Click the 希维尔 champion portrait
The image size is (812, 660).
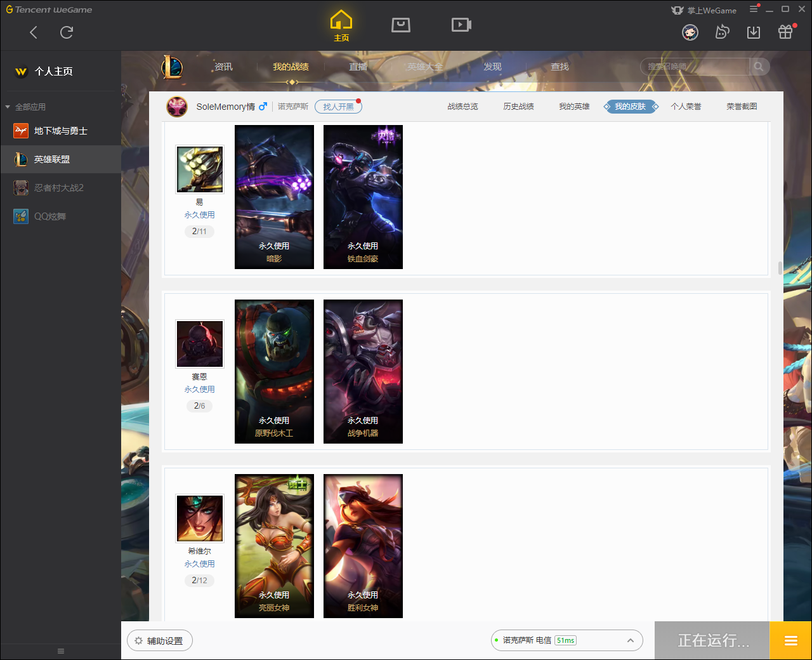pos(200,518)
